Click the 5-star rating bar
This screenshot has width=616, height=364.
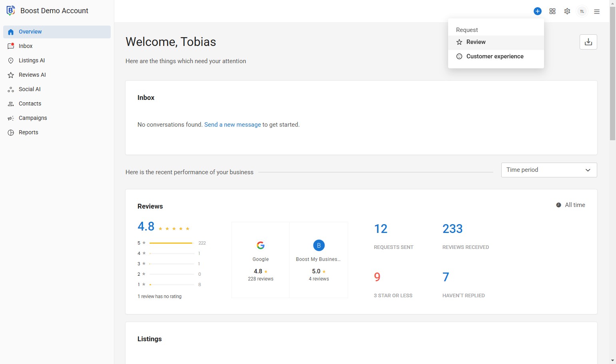(171, 243)
